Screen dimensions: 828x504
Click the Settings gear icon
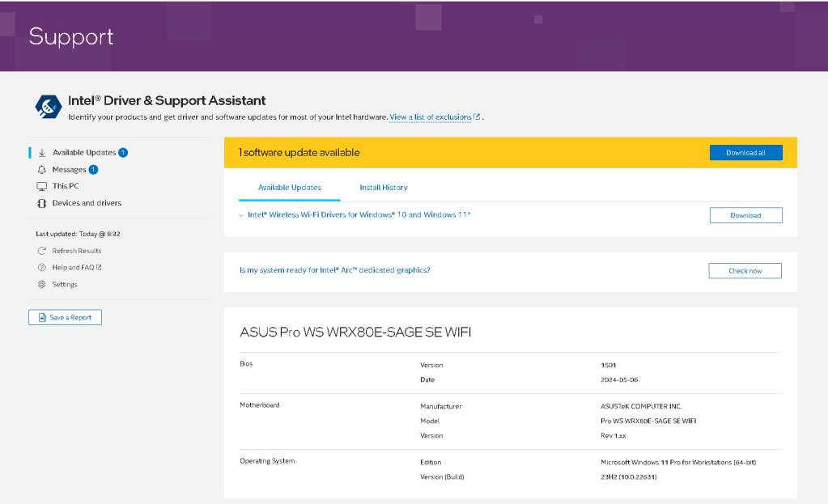(x=42, y=285)
